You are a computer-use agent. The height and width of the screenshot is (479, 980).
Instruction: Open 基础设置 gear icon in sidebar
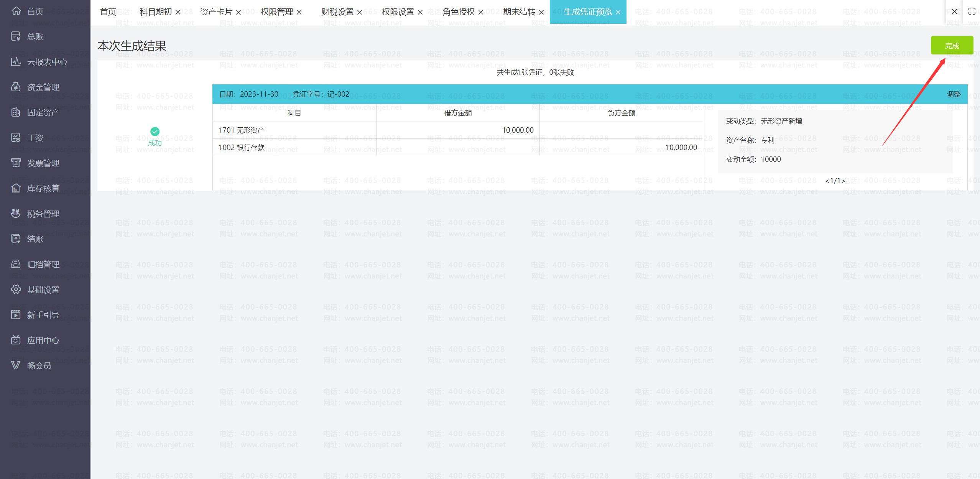click(x=16, y=290)
